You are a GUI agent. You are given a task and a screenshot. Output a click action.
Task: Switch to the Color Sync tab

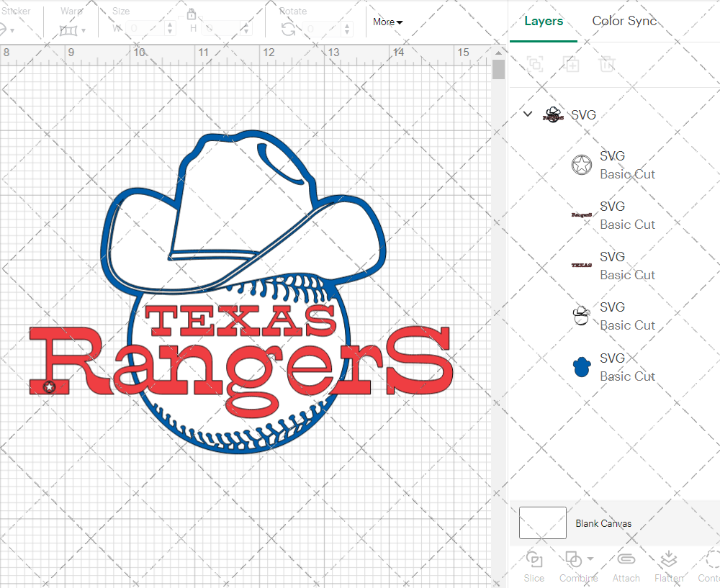point(624,21)
